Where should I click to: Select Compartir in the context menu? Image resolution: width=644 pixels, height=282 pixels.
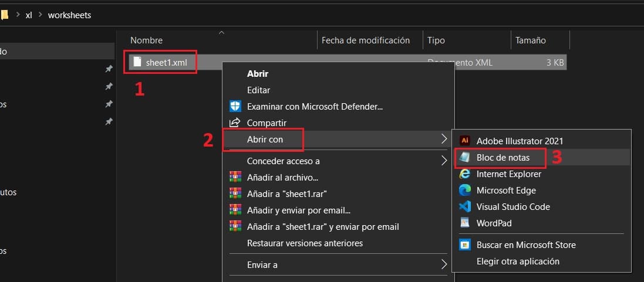pos(267,123)
